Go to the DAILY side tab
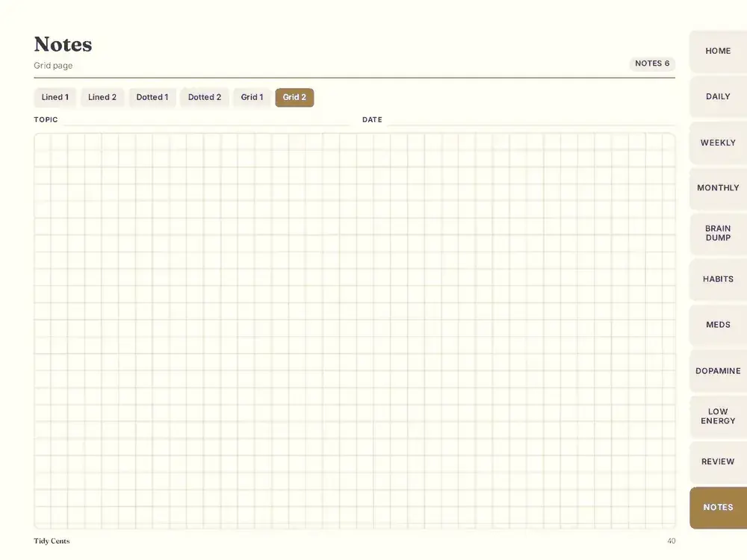This screenshot has height=560, width=747. (718, 96)
